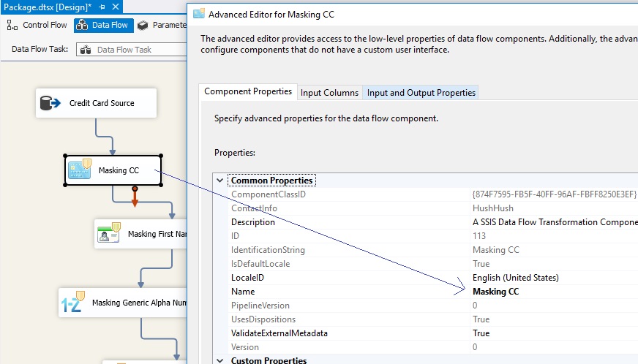
Task: Click the Masking First Name component icon
Action: (109, 233)
